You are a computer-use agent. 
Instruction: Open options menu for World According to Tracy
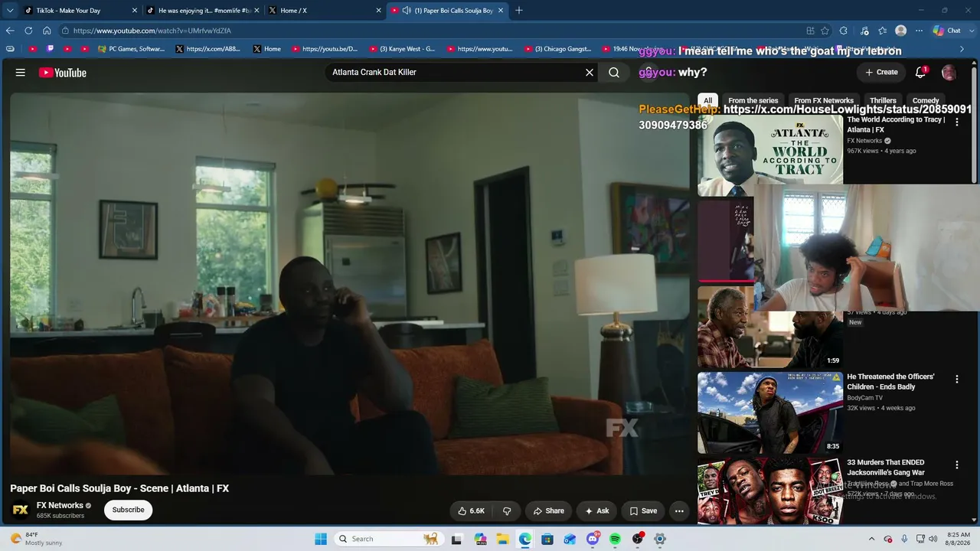pyautogui.click(x=956, y=122)
